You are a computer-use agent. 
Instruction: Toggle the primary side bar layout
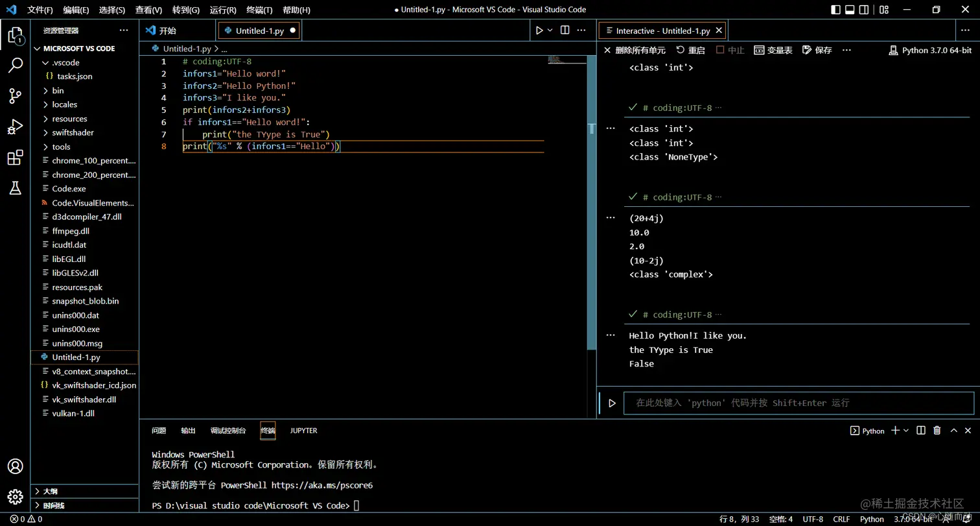click(x=835, y=10)
